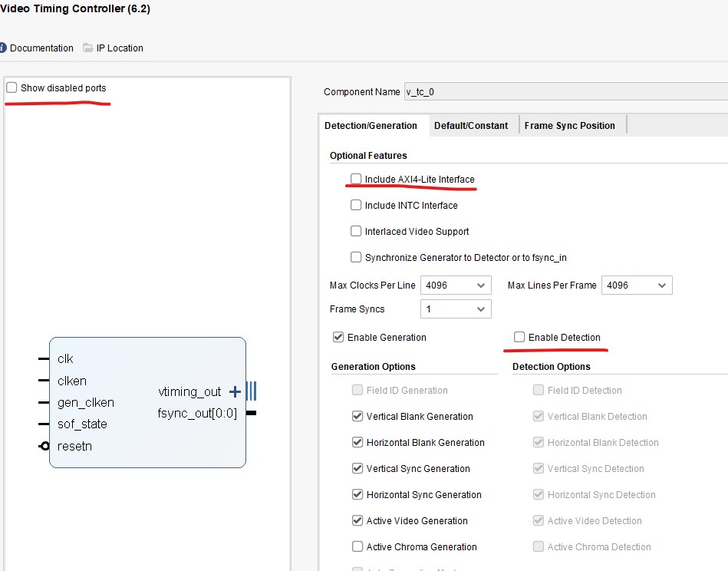728x571 pixels.
Task: Click the vtiming_out bus interface connector
Action: click(x=252, y=392)
